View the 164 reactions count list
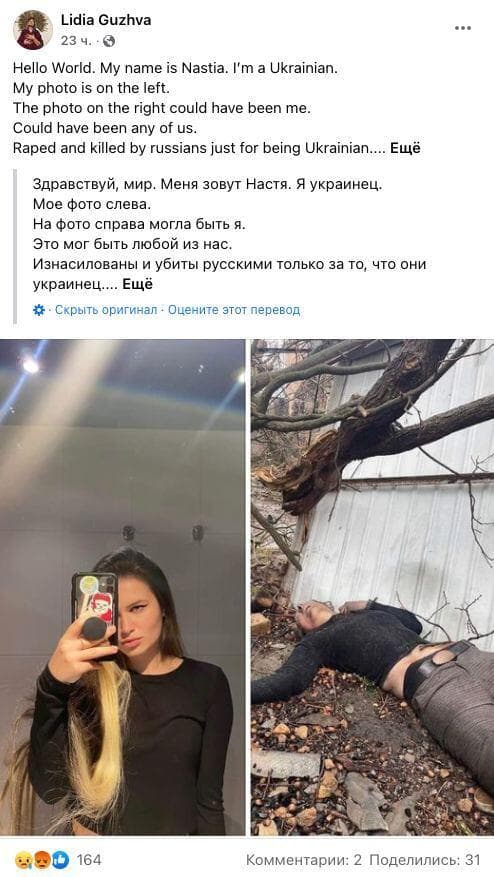This screenshot has width=494, height=877. (89, 859)
